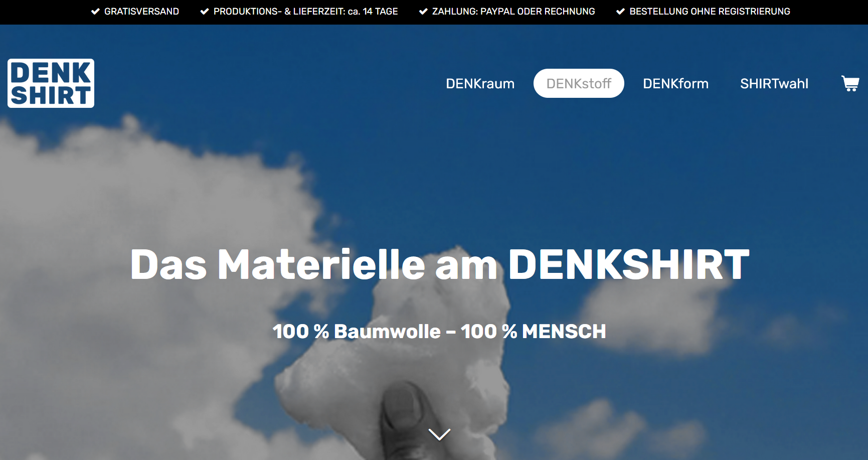This screenshot has width=868, height=460.
Task: Click the checkmark next to ZAHLUNG info
Action: [423, 11]
